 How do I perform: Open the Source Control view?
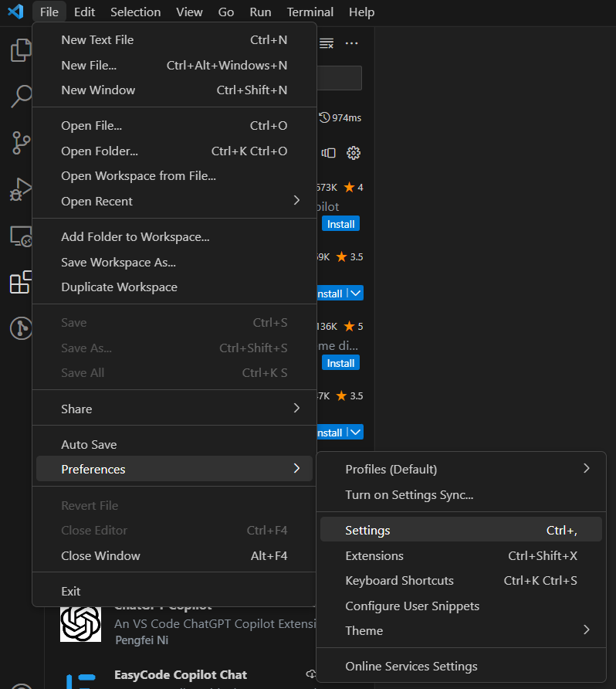click(20, 143)
